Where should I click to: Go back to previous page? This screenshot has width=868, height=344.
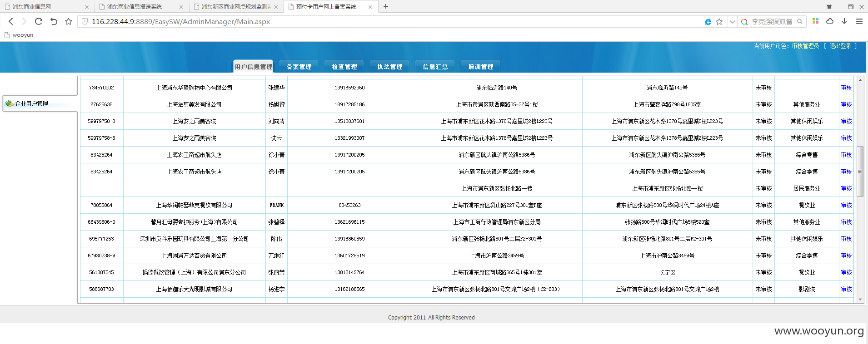click(11, 21)
